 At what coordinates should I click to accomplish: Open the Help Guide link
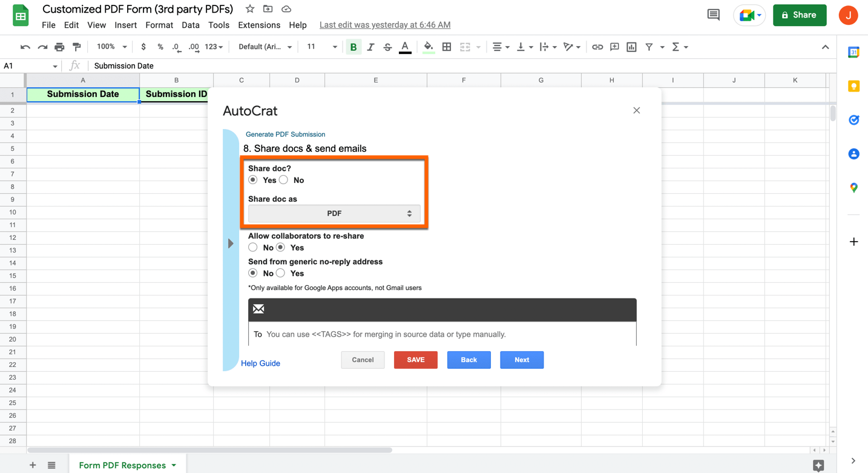click(x=260, y=363)
